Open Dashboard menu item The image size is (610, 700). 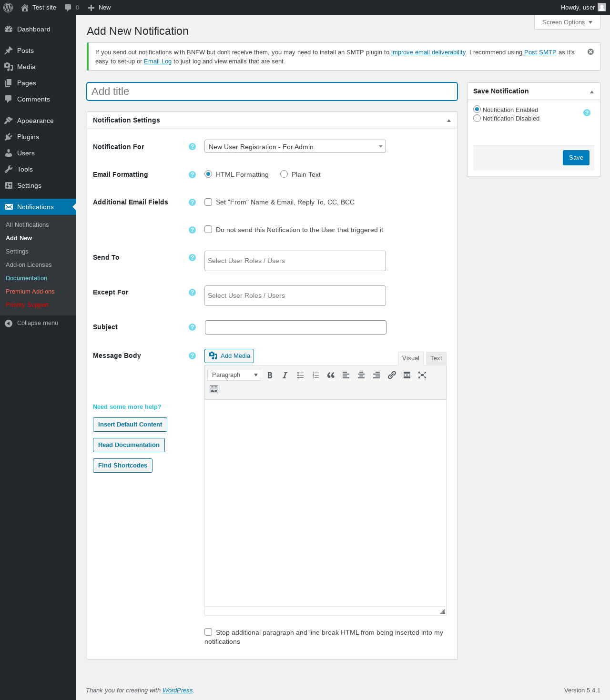coord(38,29)
